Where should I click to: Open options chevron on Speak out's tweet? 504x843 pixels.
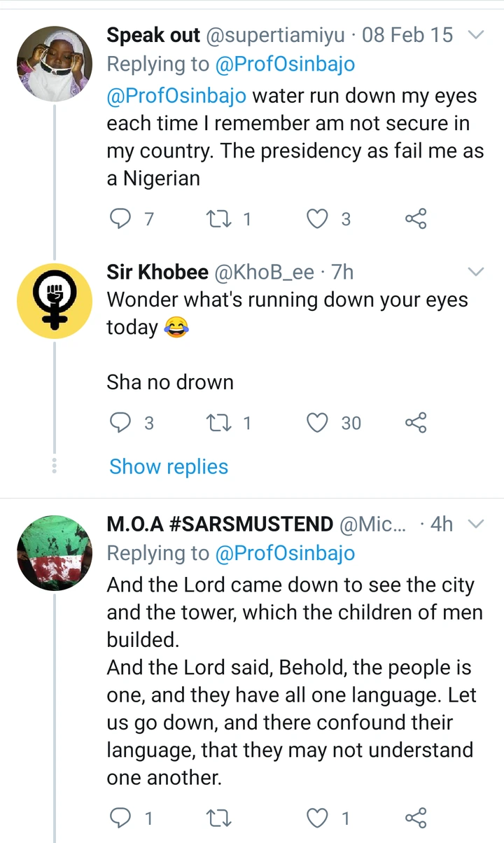click(x=475, y=34)
